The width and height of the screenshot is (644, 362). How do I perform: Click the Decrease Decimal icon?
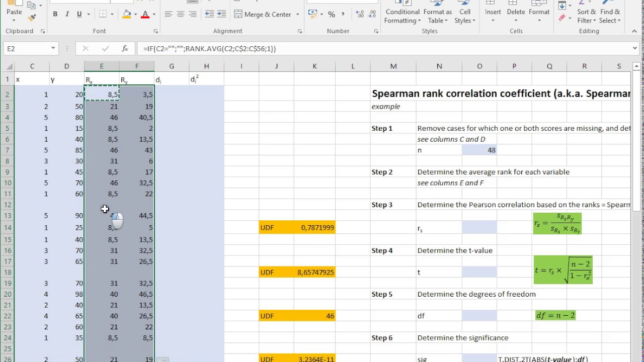point(372,15)
